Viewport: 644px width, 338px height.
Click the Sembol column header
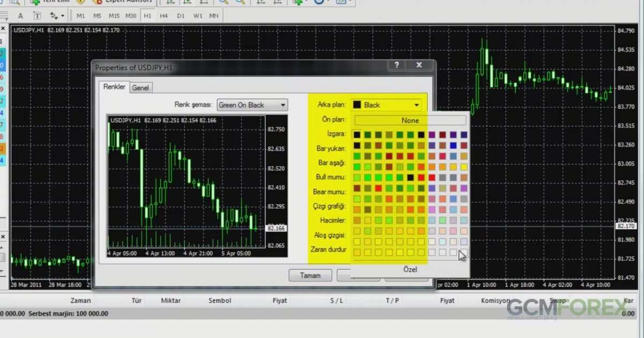[x=219, y=301]
